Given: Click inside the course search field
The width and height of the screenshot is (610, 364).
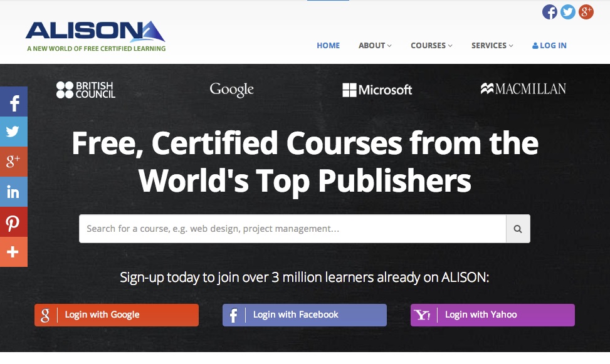Looking at the screenshot, I should coord(282,228).
